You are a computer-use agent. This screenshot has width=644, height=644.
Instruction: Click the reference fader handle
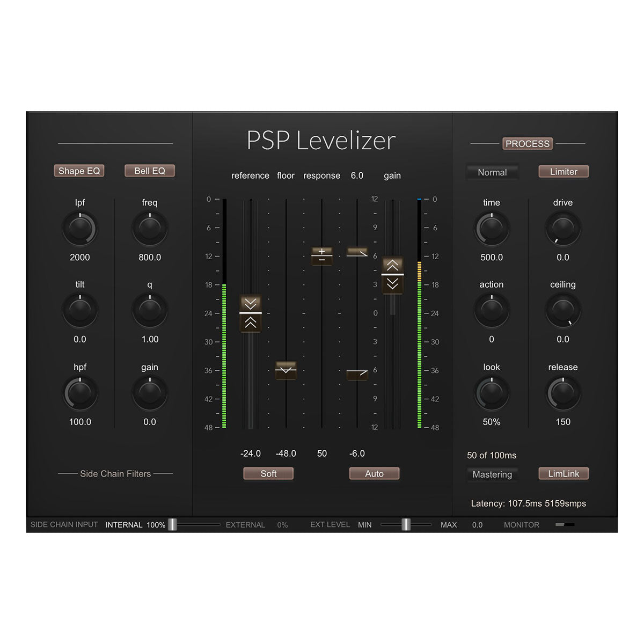250,313
